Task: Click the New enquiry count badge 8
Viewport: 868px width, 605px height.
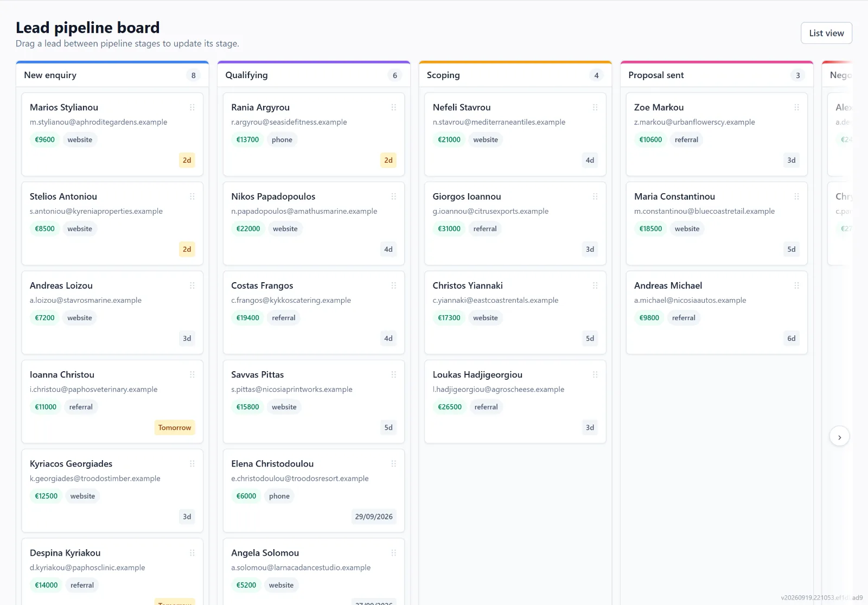Action: click(194, 75)
